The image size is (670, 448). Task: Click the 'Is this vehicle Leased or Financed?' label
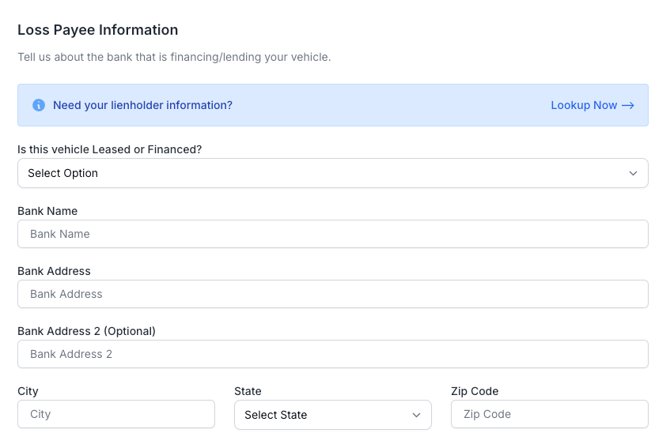109,149
